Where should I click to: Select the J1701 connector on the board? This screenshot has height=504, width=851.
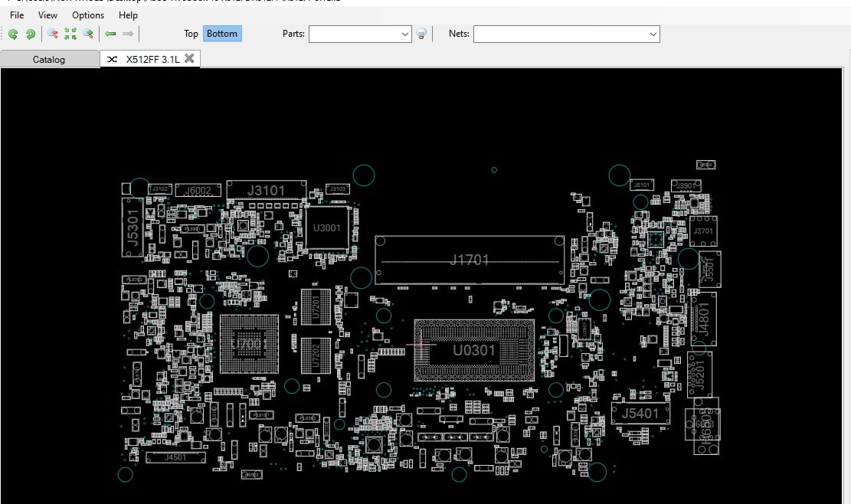(x=469, y=260)
